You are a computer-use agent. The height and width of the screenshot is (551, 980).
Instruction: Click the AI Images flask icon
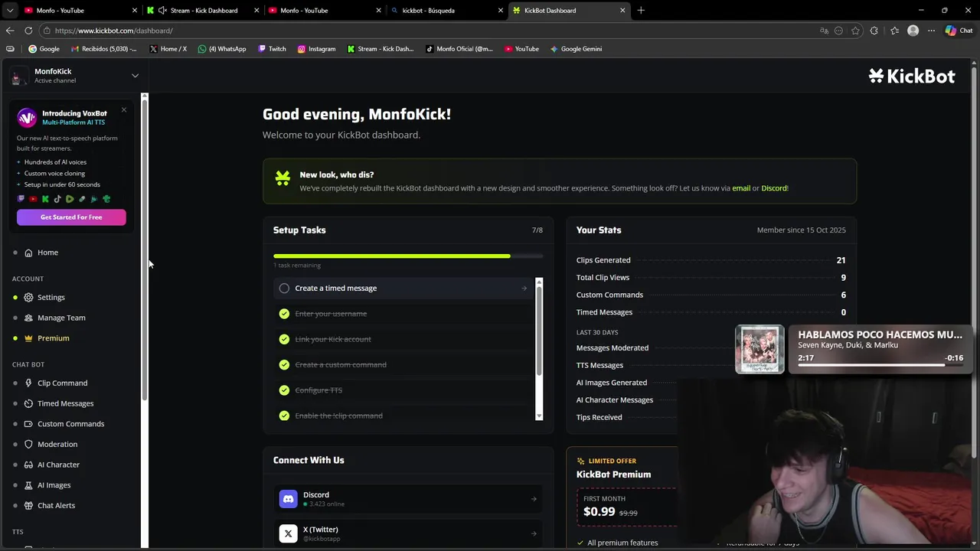tap(28, 485)
